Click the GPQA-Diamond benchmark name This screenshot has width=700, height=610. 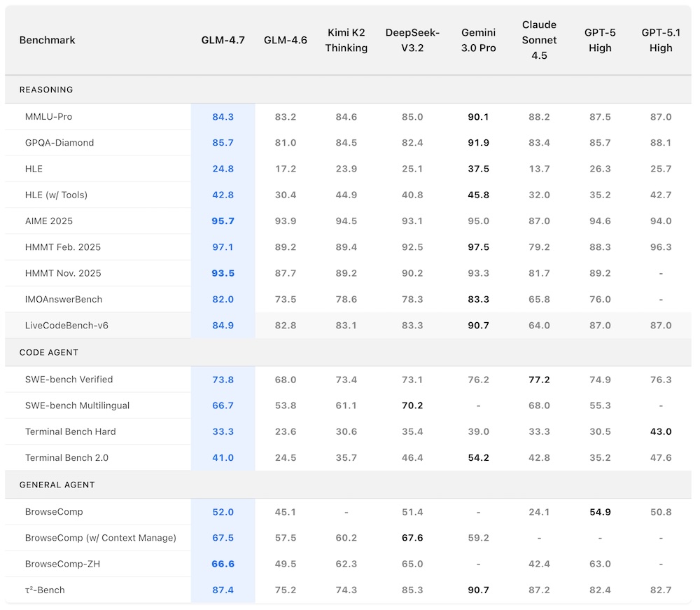click(59, 143)
